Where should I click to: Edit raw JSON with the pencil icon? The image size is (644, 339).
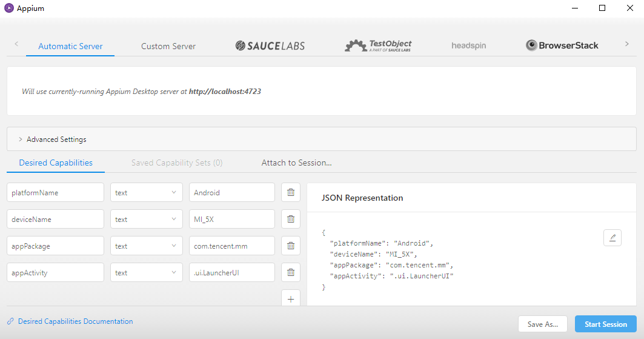pos(612,238)
